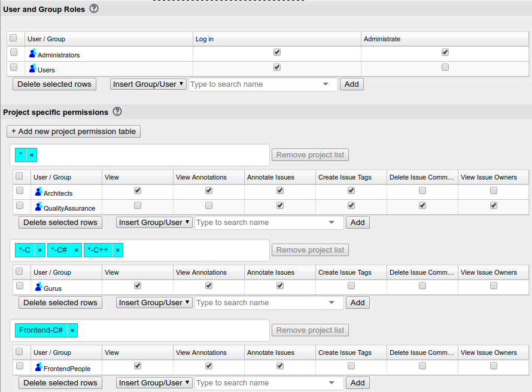Click the Users group icon

pyautogui.click(x=32, y=68)
